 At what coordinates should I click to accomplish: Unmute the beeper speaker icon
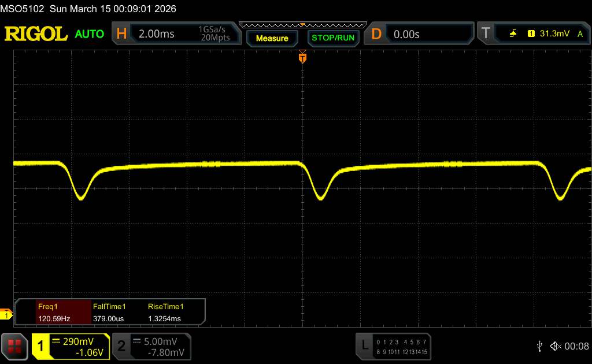click(x=556, y=346)
